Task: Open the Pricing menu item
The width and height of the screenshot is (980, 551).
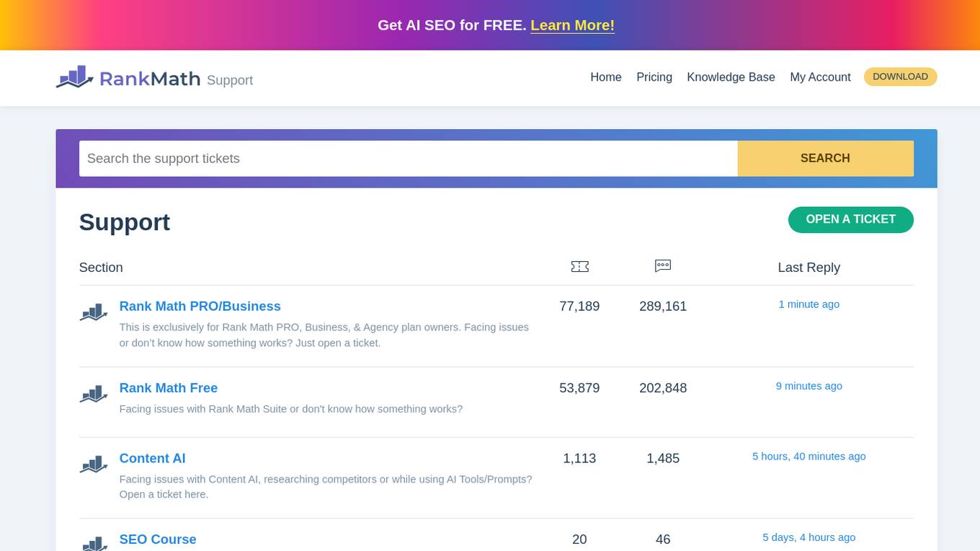Action: pos(654,77)
